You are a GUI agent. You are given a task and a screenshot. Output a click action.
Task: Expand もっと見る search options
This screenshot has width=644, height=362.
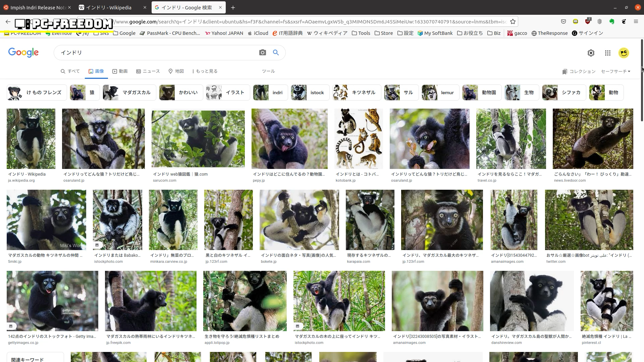point(205,71)
